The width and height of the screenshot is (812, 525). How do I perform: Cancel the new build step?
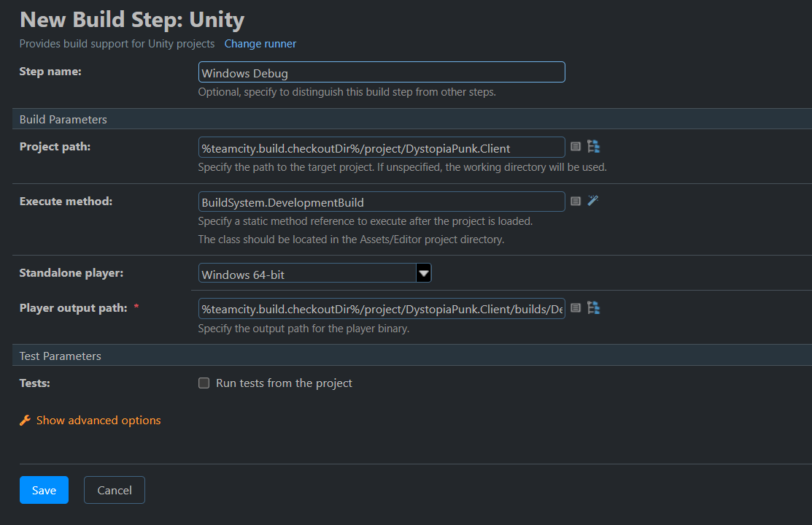click(115, 490)
